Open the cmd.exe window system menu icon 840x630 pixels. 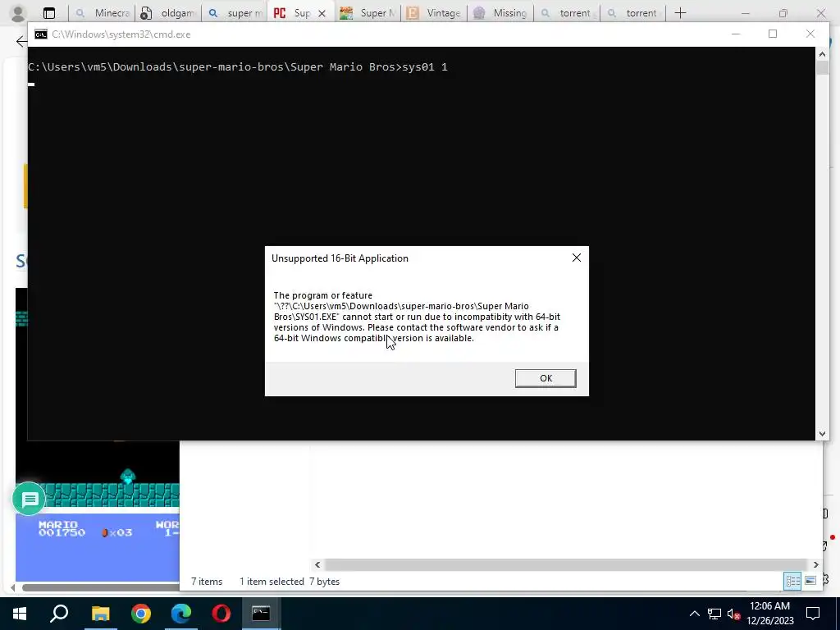41,34
